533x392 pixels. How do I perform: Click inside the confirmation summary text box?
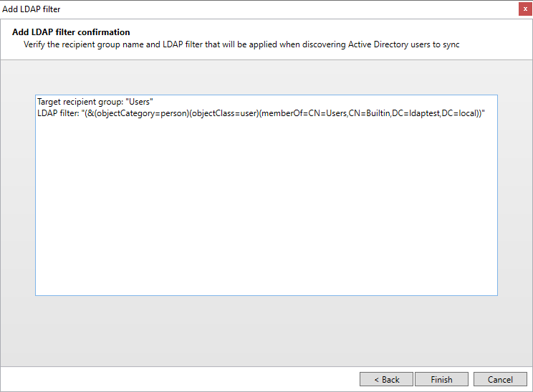[266, 195]
